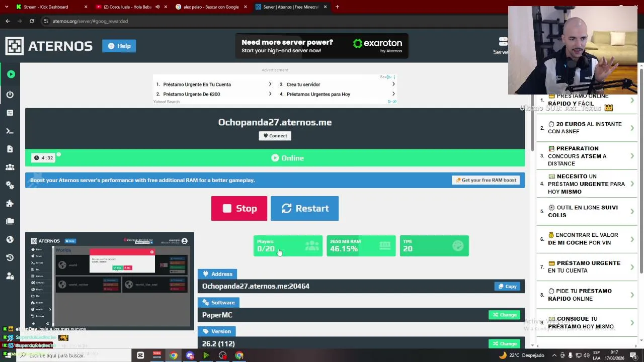Stop the server

(239, 208)
